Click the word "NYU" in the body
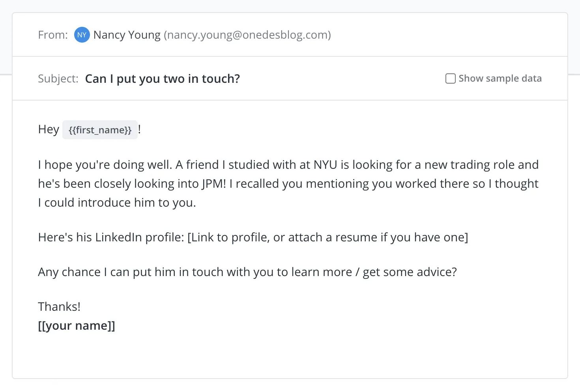This screenshot has width=580, height=392. pyautogui.click(x=325, y=165)
